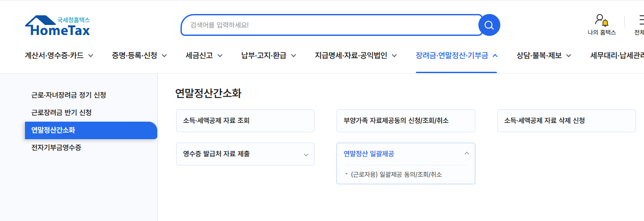The image size is (644, 221).
Task: Select 연말정산간소화 in sidebar
Action: [x=91, y=130]
